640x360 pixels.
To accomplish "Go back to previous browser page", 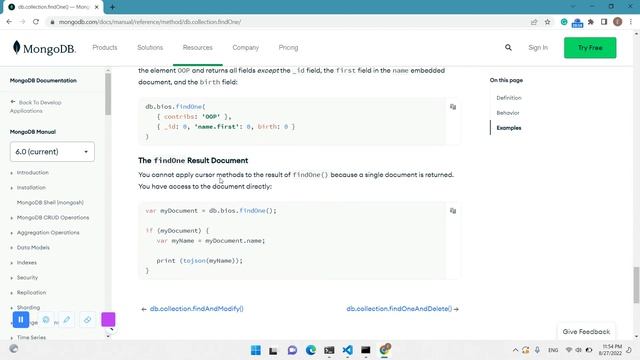I will point(9,22).
